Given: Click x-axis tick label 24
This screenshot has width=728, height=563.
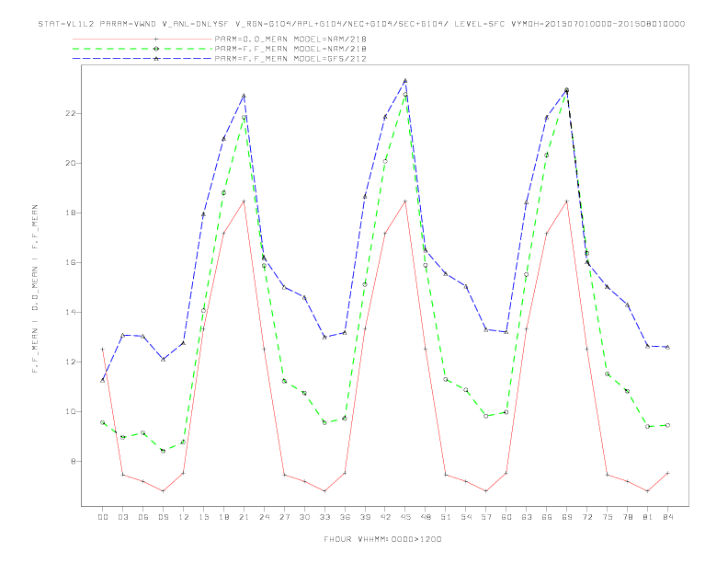Looking at the screenshot, I should coord(264,517).
